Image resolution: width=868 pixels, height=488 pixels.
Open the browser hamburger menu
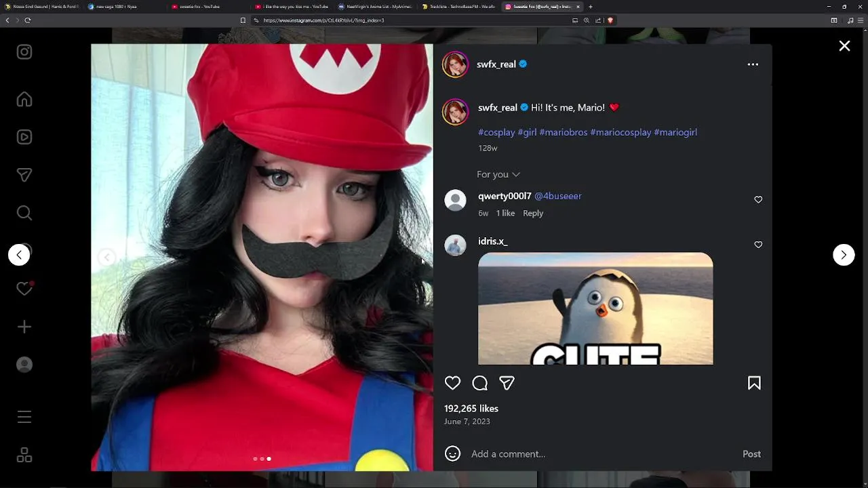point(859,20)
